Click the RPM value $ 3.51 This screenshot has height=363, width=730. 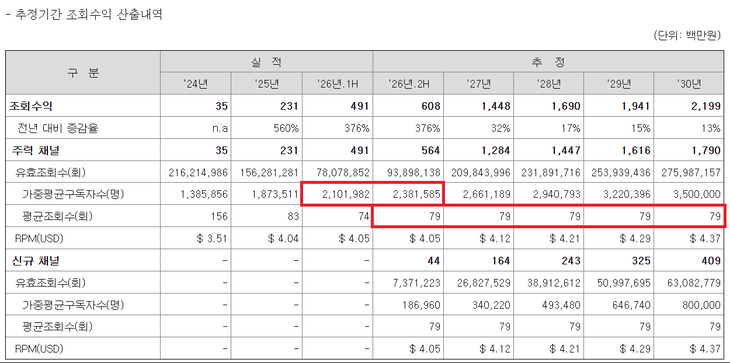[212, 239]
